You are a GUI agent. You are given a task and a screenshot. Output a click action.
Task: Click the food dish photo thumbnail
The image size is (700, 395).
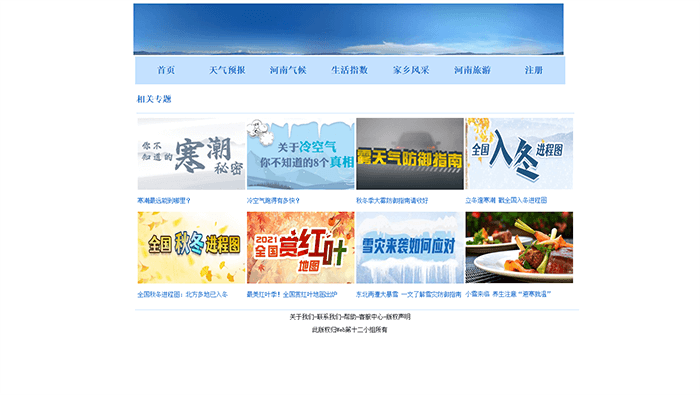click(519, 248)
